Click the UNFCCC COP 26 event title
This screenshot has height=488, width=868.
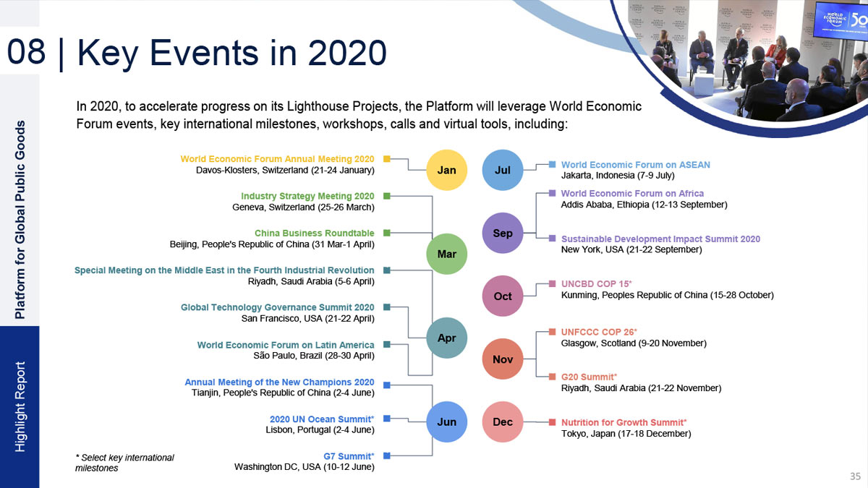click(x=599, y=332)
